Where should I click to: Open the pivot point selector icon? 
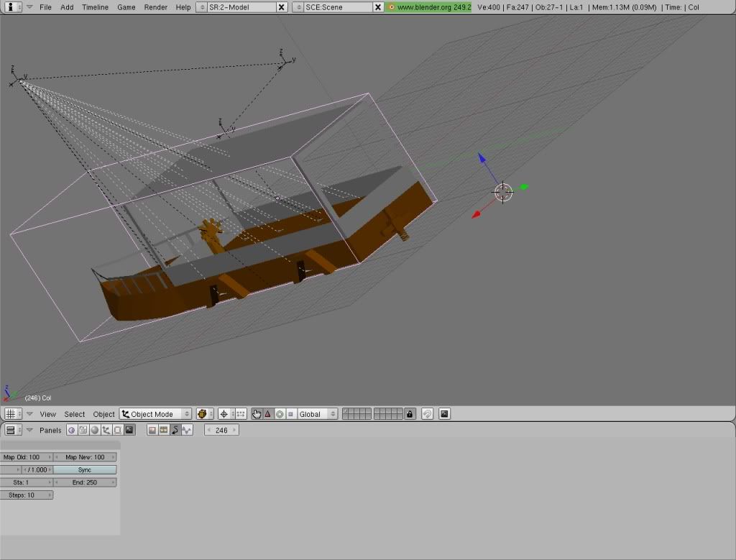coord(224,414)
